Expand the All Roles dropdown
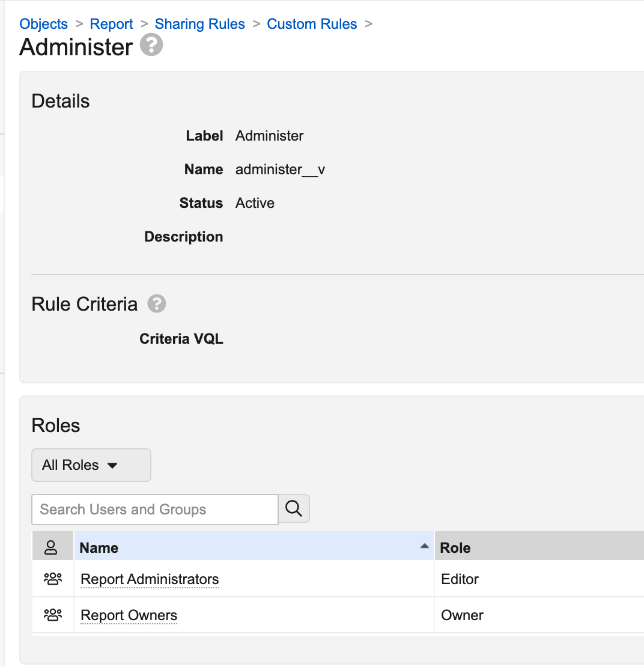This screenshot has height=667, width=644. [91, 465]
